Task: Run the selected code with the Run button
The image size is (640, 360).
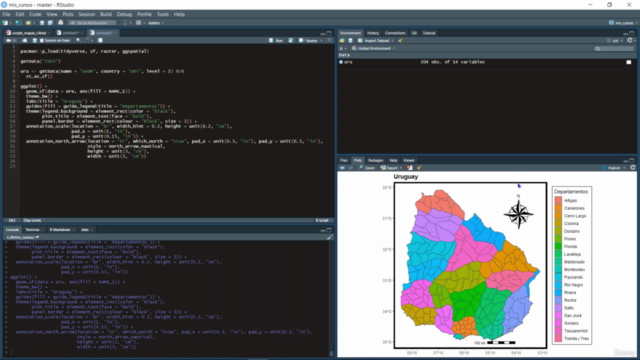Action: (276, 40)
